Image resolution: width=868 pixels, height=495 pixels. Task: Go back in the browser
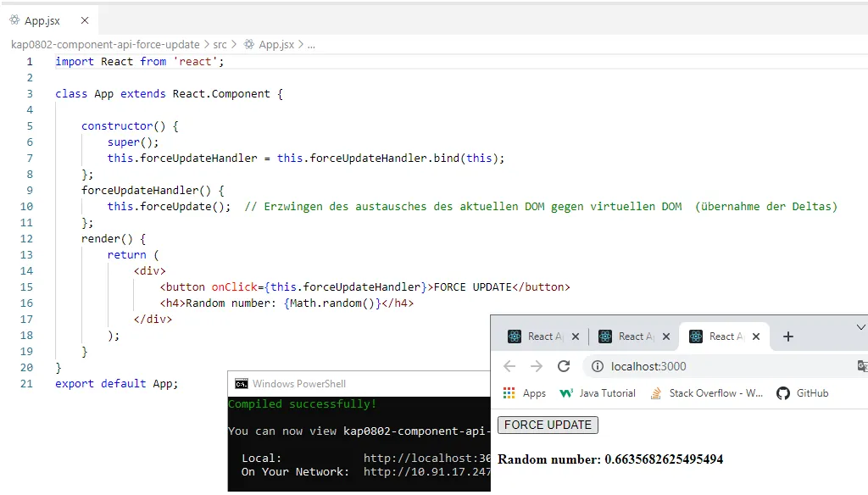pos(509,366)
